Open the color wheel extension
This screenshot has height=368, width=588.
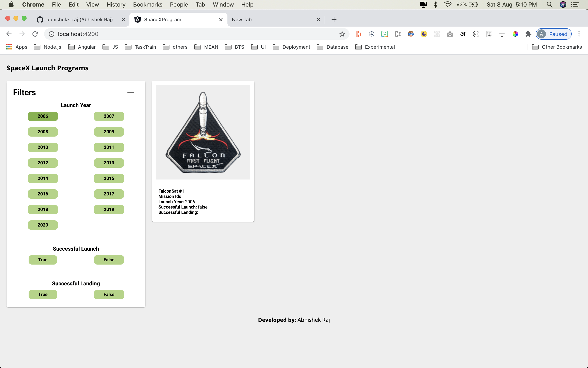515,34
